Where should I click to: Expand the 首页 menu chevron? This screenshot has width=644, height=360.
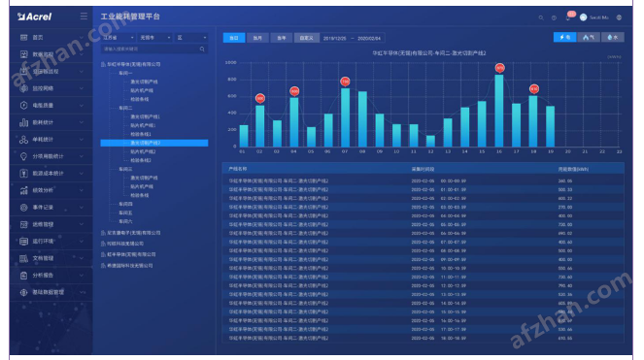[x=82, y=38]
